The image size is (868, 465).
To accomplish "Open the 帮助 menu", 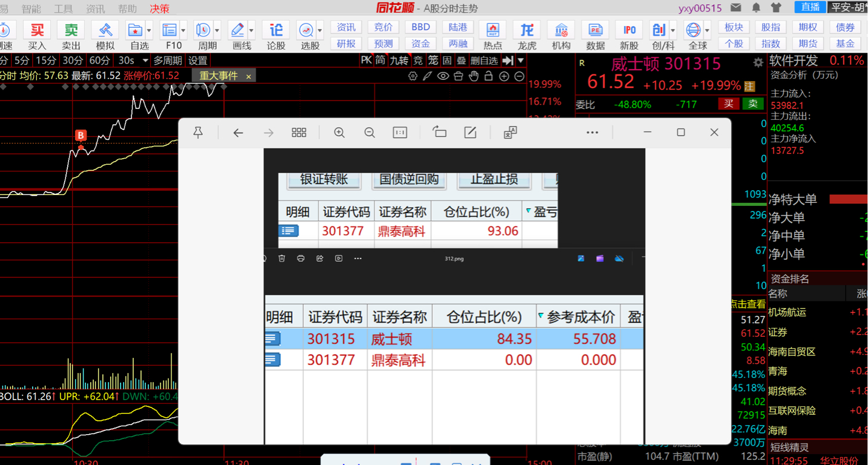I will pos(127,8).
